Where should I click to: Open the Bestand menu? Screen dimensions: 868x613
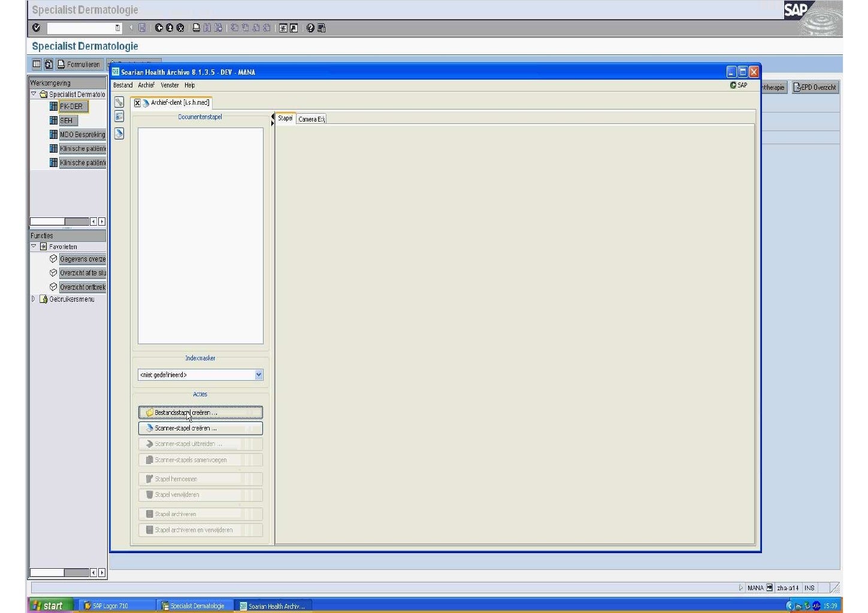tap(123, 85)
